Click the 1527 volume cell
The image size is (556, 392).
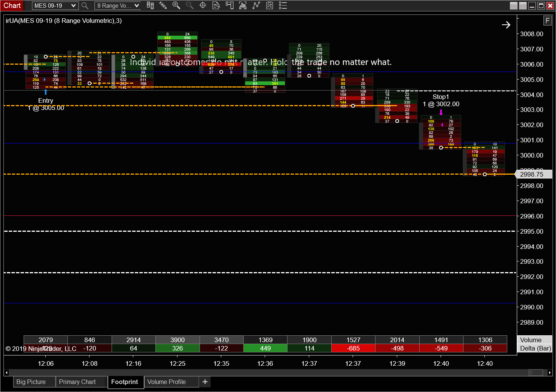coord(353,340)
